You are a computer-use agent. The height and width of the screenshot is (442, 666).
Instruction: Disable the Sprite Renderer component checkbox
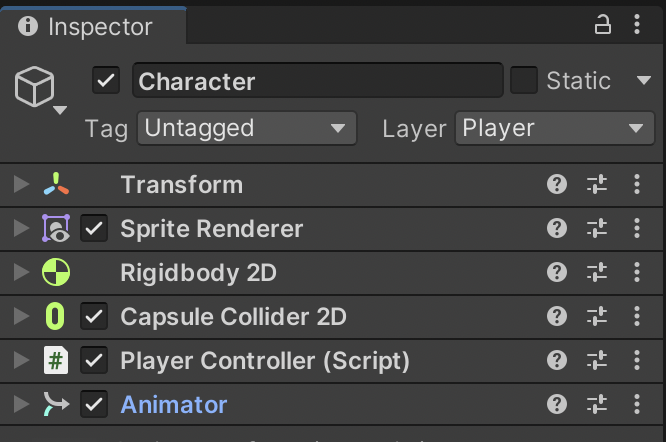point(94,229)
